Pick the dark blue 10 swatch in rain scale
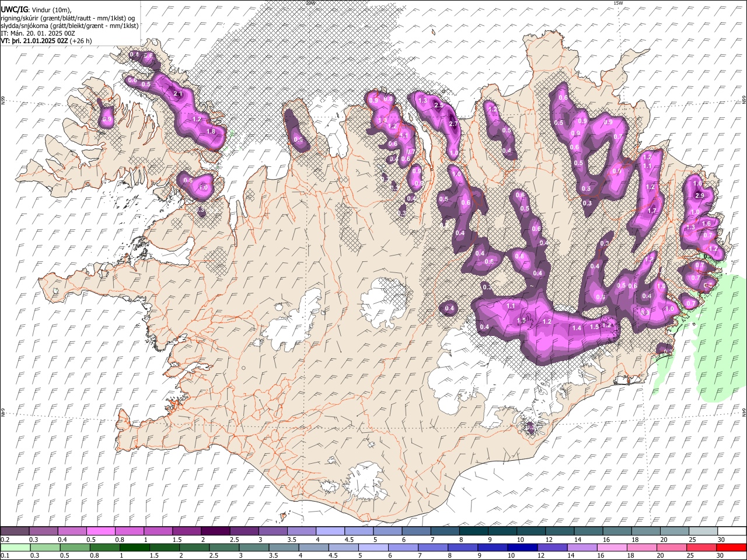 pos(523,548)
